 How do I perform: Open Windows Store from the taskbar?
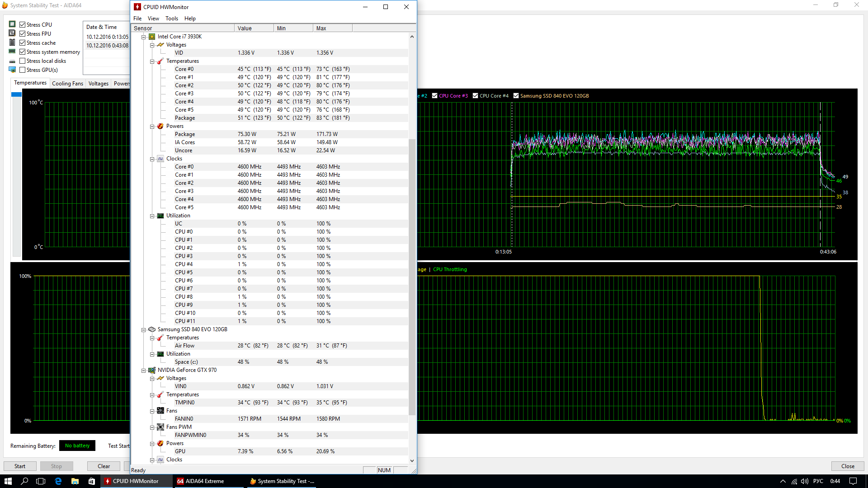coord(92,481)
